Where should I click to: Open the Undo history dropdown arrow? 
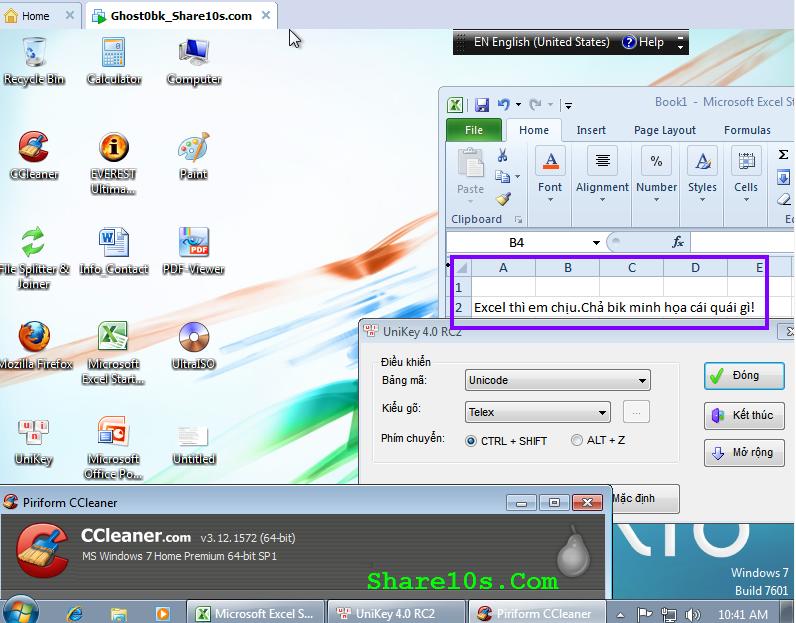pyautogui.click(x=518, y=105)
